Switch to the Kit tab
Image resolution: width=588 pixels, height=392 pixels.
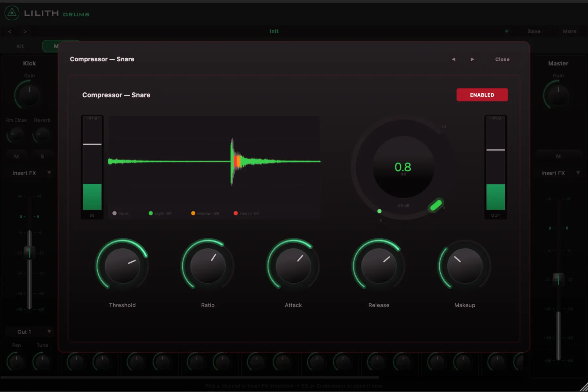(x=20, y=46)
